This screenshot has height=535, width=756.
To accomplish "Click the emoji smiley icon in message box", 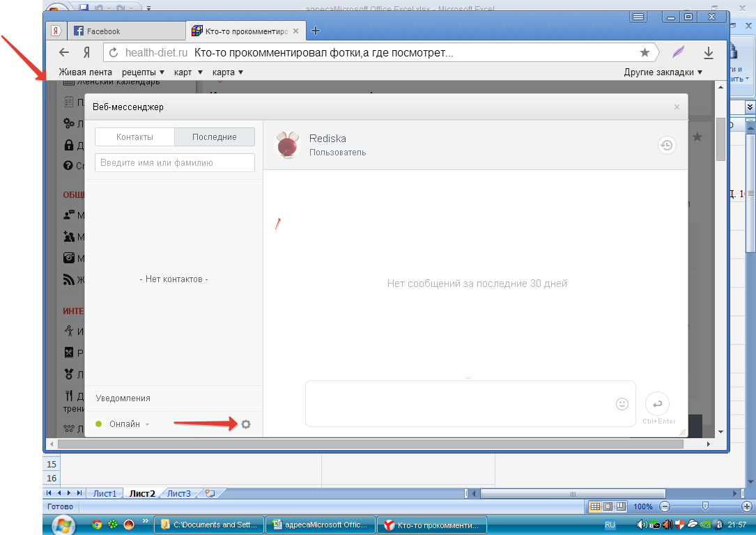I will 622,403.
